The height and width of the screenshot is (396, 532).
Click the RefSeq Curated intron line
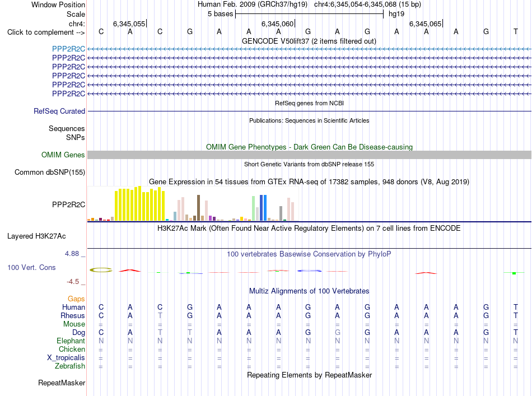(x=309, y=111)
